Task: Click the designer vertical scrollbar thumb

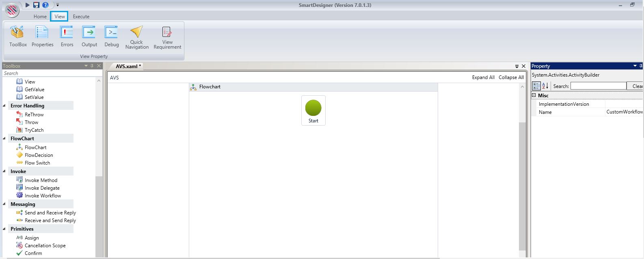Action: point(522,186)
